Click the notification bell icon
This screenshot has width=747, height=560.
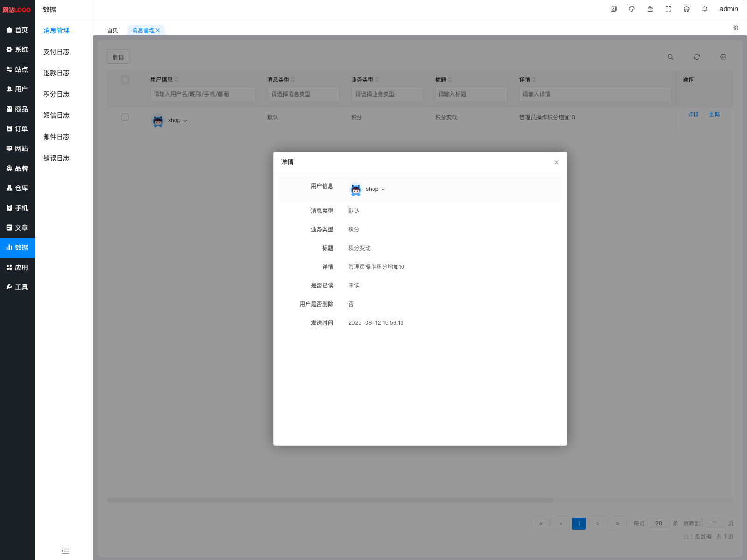point(705,9)
